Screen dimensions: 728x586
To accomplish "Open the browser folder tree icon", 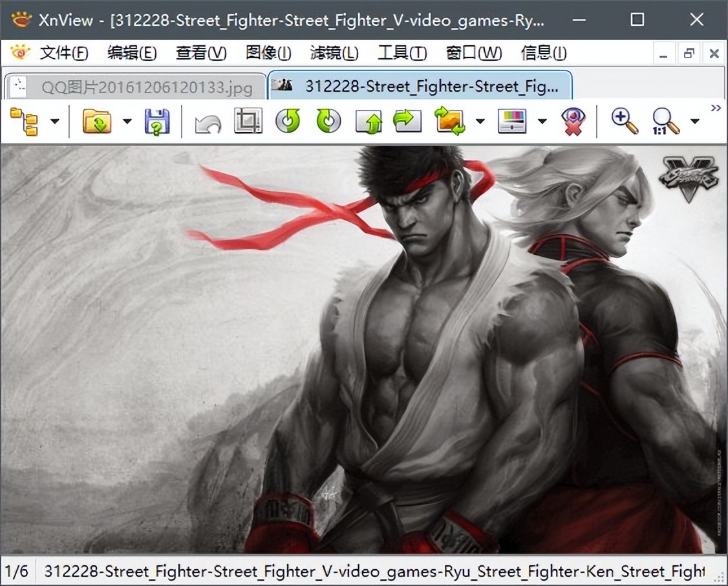I will pos(24,122).
